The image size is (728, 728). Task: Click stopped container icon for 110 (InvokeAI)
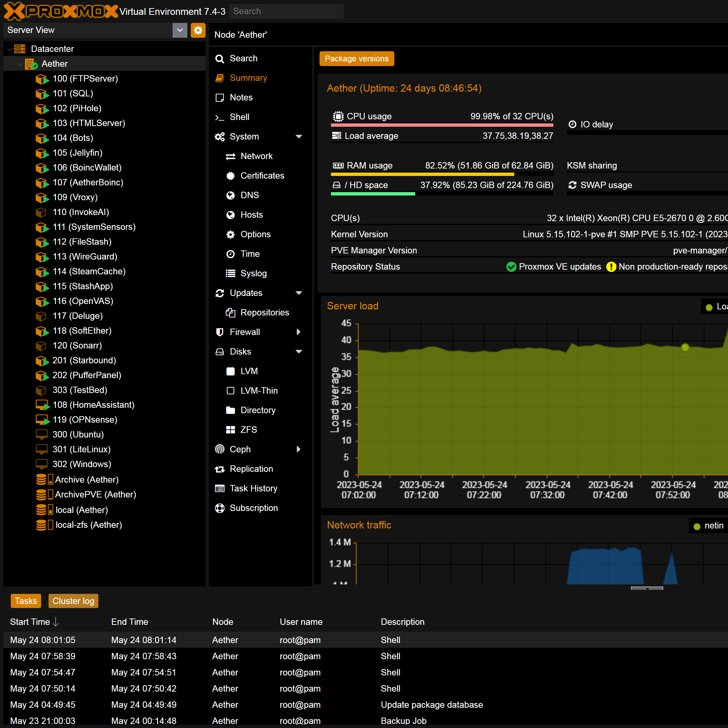pyautogui.click(x=41, y=212)
